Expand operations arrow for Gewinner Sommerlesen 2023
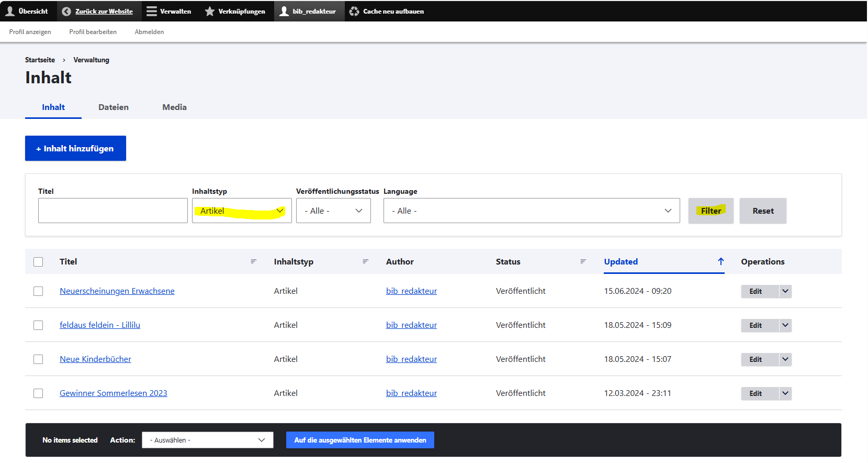 (785, 393)
